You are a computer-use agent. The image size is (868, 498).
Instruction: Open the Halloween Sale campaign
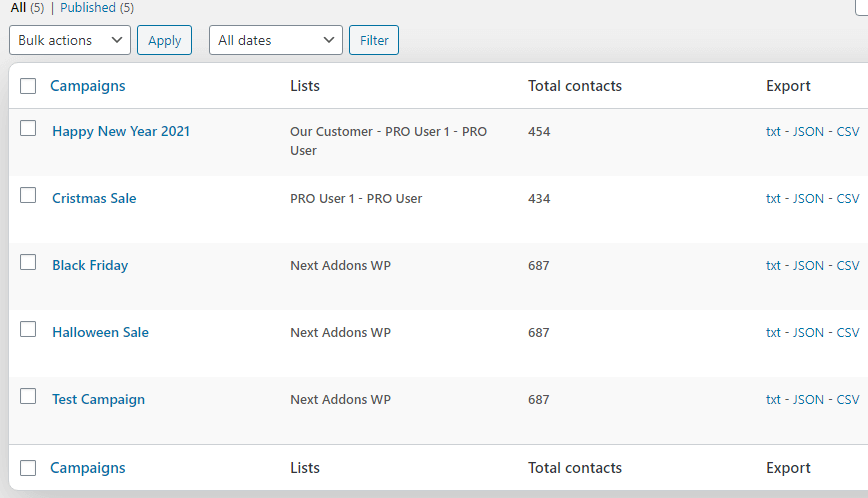(x=101, y=333)
